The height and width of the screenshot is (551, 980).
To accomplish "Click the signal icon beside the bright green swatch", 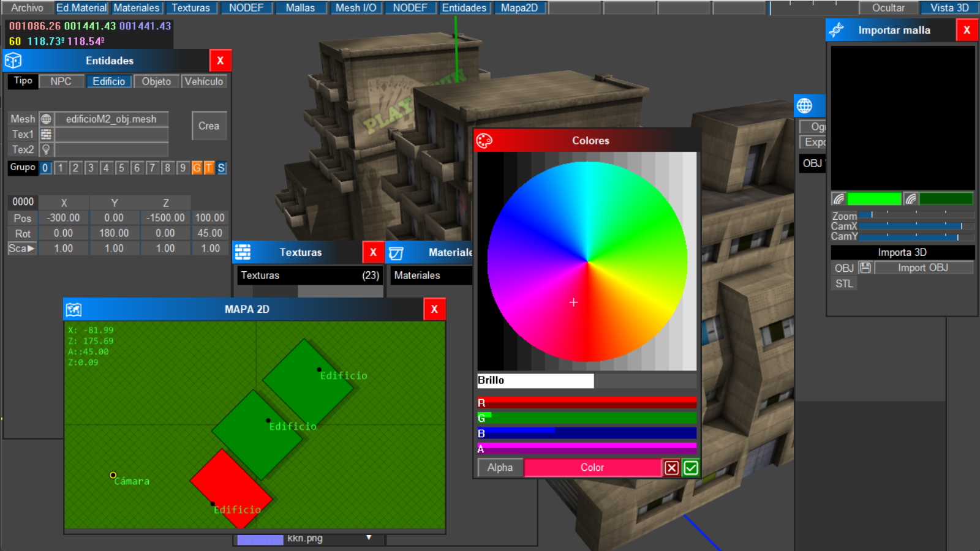I will pyautogui.click(x=839, y=198).
